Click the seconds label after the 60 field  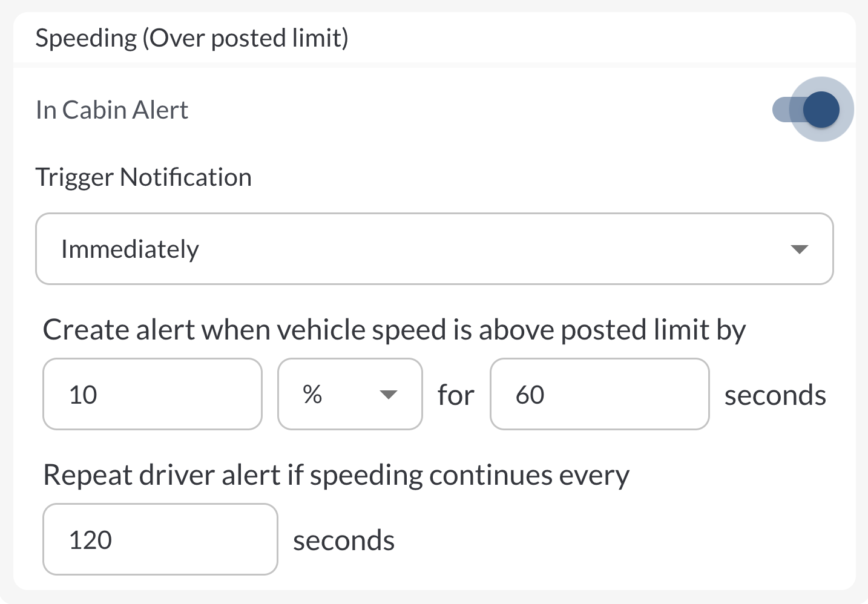(775, 395)
